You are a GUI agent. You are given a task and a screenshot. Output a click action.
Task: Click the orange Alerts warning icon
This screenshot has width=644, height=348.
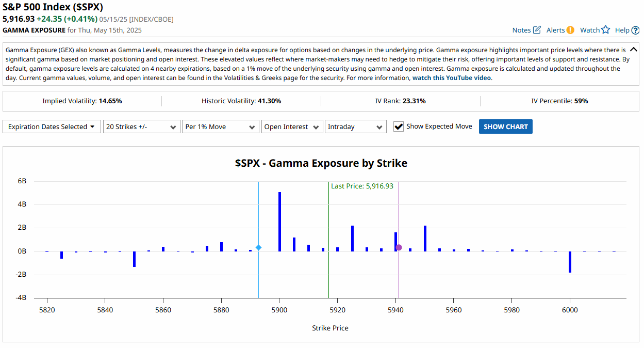tap(570, 30)
